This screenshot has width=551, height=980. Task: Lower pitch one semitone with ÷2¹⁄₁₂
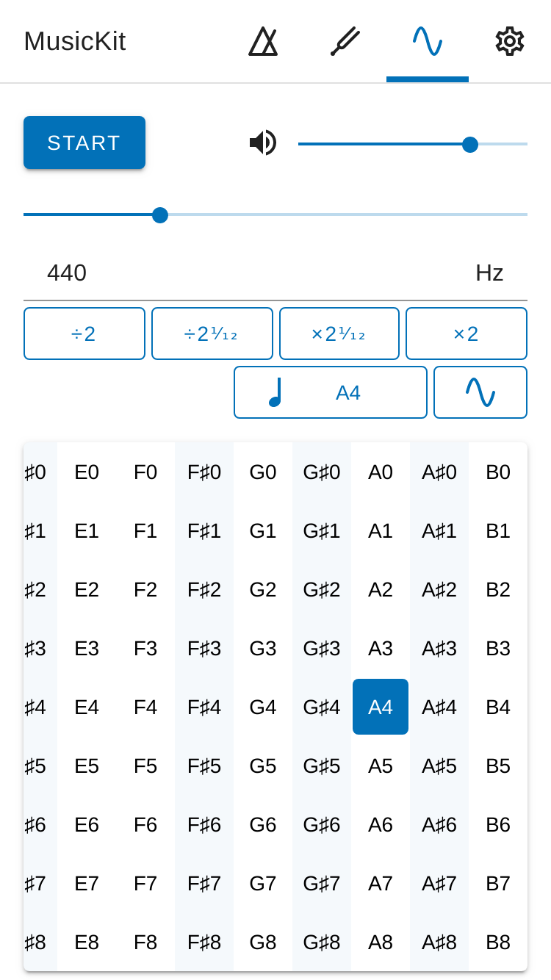pos(212,334)
